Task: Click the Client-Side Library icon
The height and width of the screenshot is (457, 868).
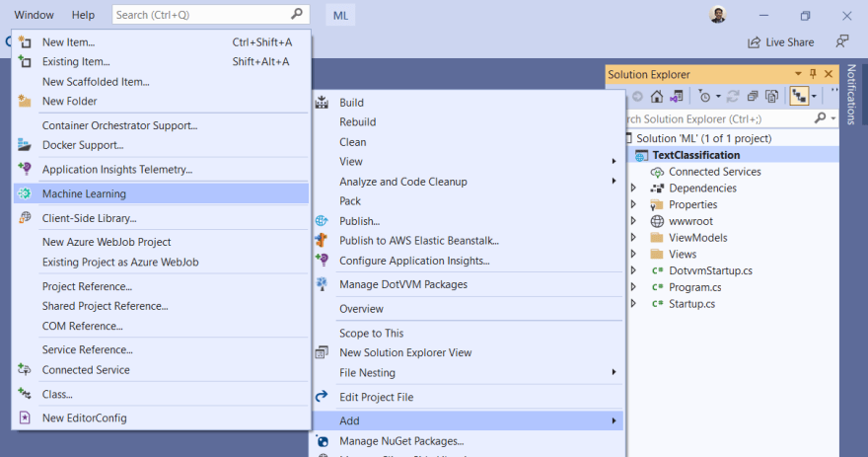Action: (25, 218)
